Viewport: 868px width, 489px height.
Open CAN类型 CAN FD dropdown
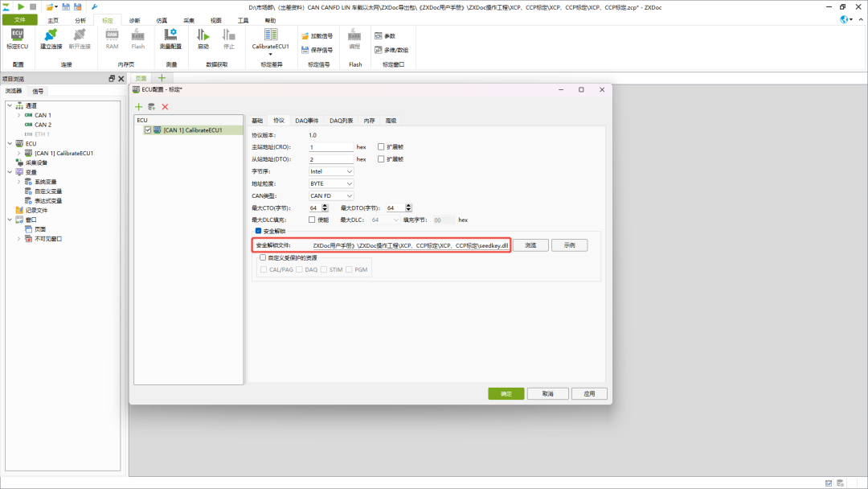click(x=331, y=196)
